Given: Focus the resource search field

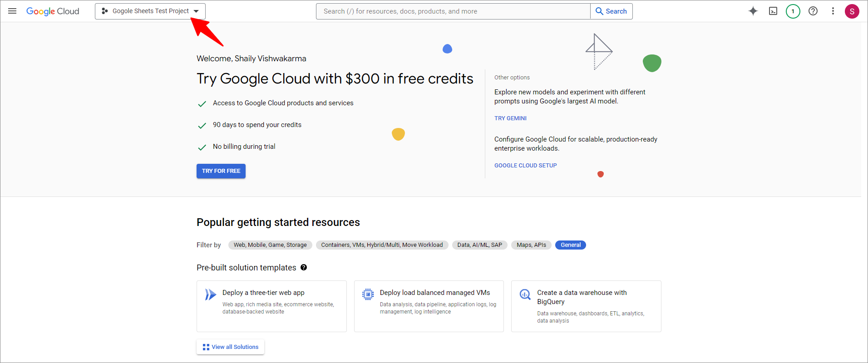Looking at the screenshot, I should point(453,11).
